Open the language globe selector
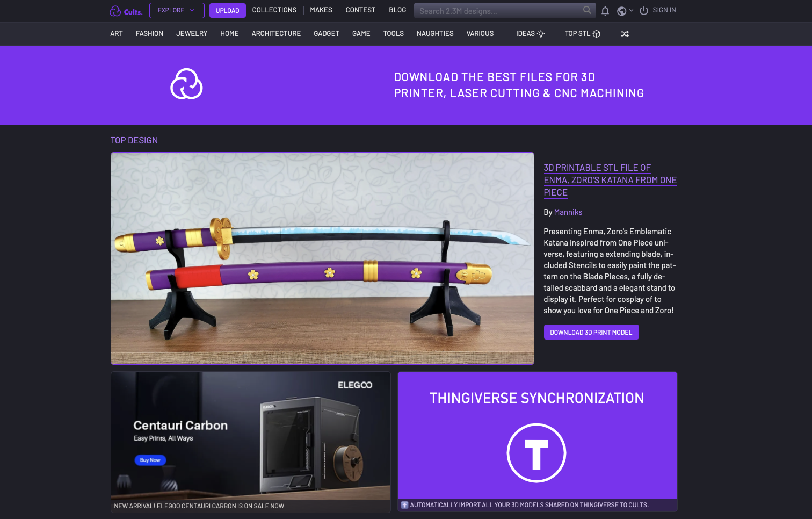The image size is (812, 519). click(x=625, y=11)
